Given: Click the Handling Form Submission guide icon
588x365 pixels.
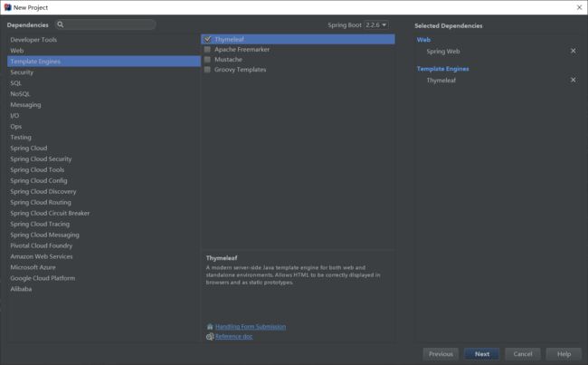Looking at the screenshot, I should click(x=210, y=327).
